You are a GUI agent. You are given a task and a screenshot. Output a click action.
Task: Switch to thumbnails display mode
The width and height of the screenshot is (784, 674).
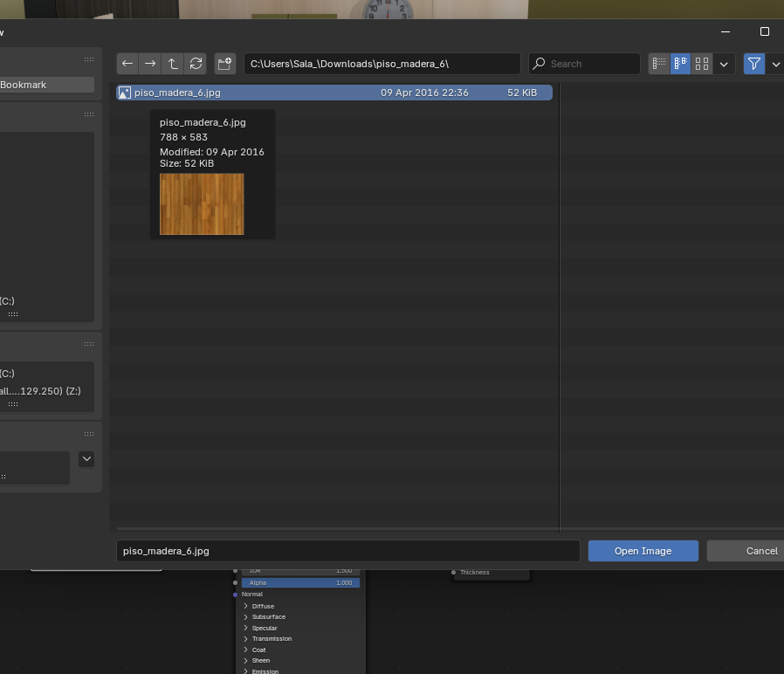pos(702,64)
